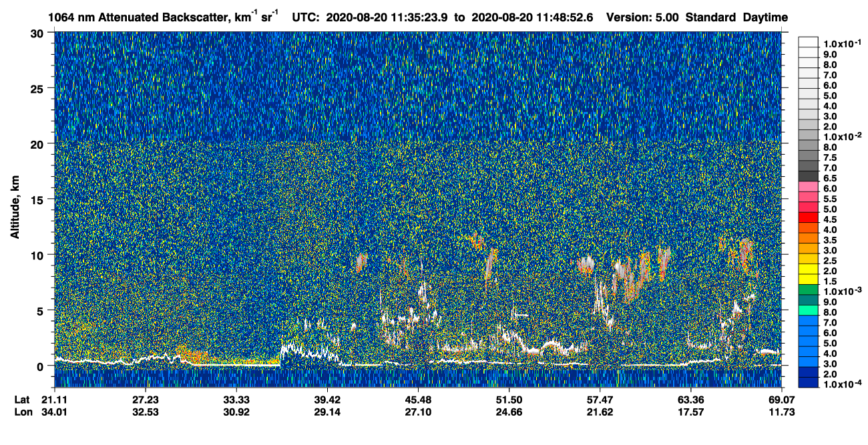Click the colorbar label "1.5"
868x445 pixels.
pyautogui.click(x=830, y=282)
